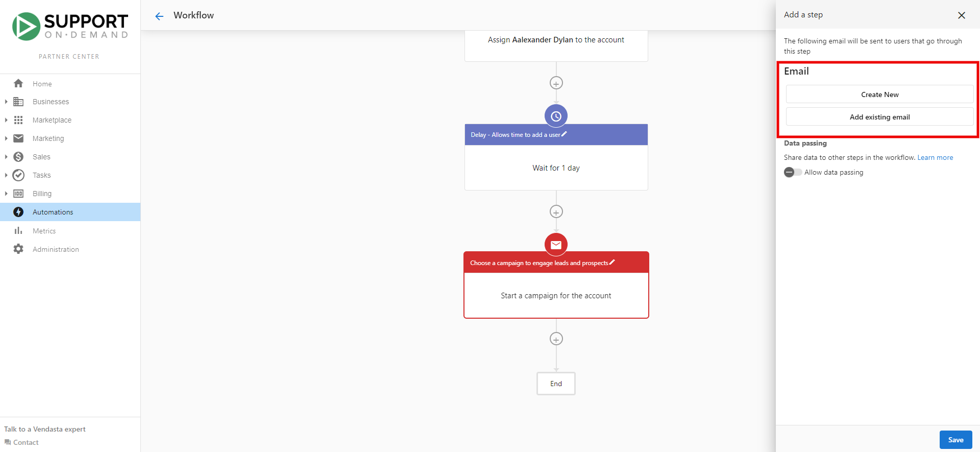Viewport: 980px width, 452px height.
Task: Expand the Sales menu arrow
Action: pos(6,157)
